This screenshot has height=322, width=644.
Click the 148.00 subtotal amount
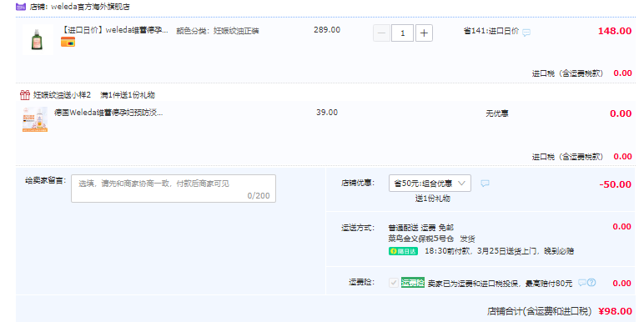[615, 31]
